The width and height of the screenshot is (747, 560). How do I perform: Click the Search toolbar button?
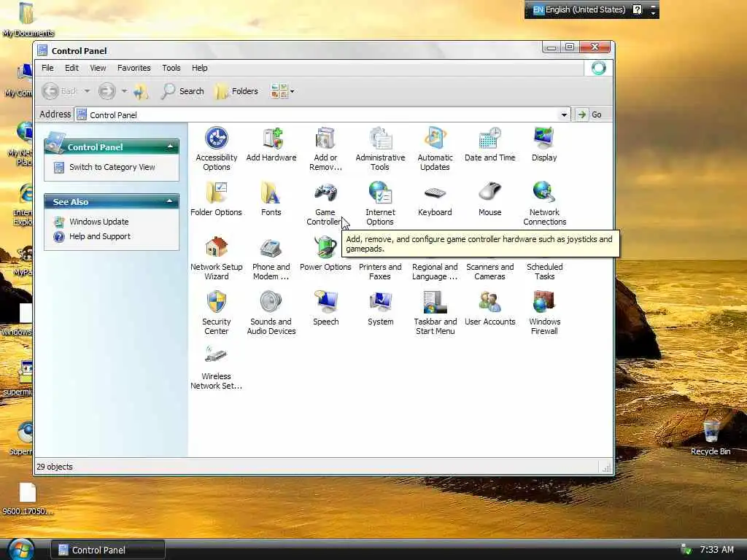(x=182, y=91)
